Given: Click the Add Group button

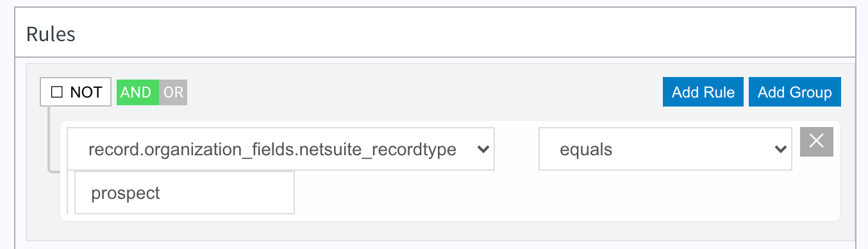Looking at the screenshot, I should coord(795,92).
